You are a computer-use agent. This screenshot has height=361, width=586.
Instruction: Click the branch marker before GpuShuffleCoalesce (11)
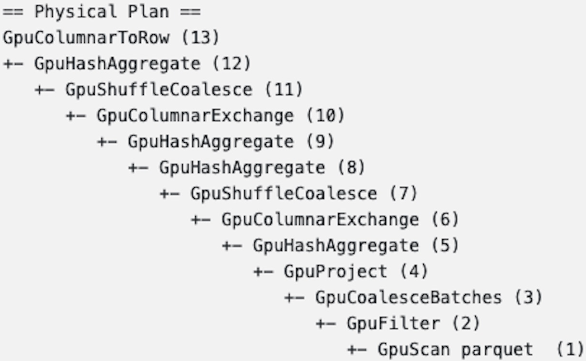pos(44,90)
